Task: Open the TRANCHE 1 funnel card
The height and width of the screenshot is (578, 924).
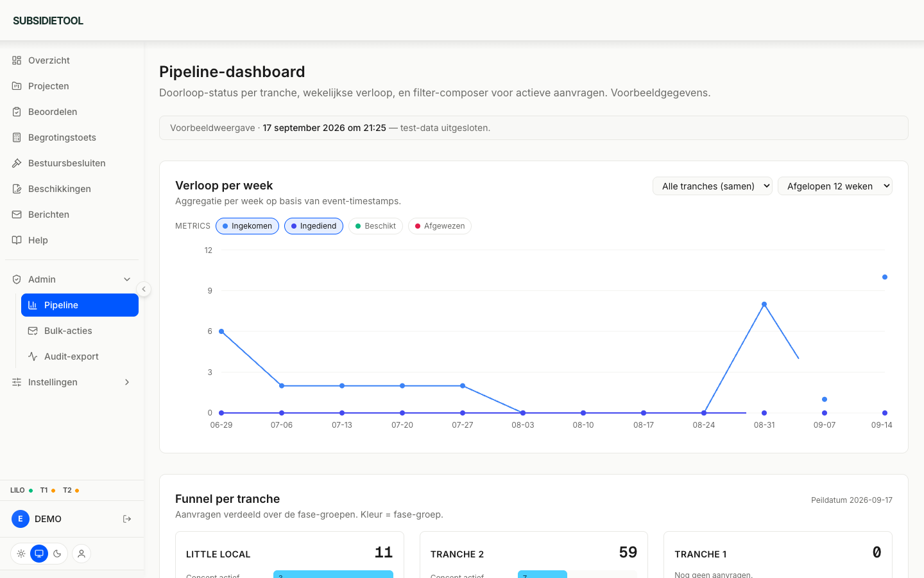Action: click(778, 555)
